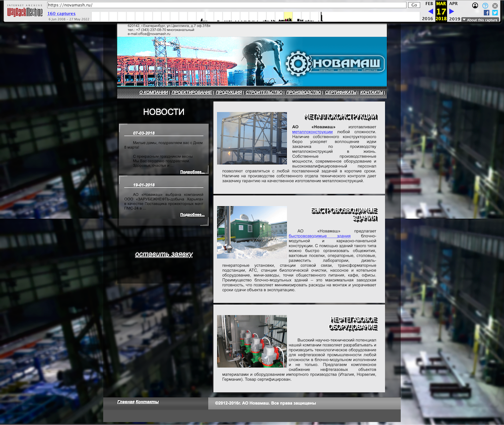The height and width of the screenshot is (425, 504).
Task: Click the МЕТАЛЛОКОНСТРУКЦИИ section heading
Action: tap(340, 116)
